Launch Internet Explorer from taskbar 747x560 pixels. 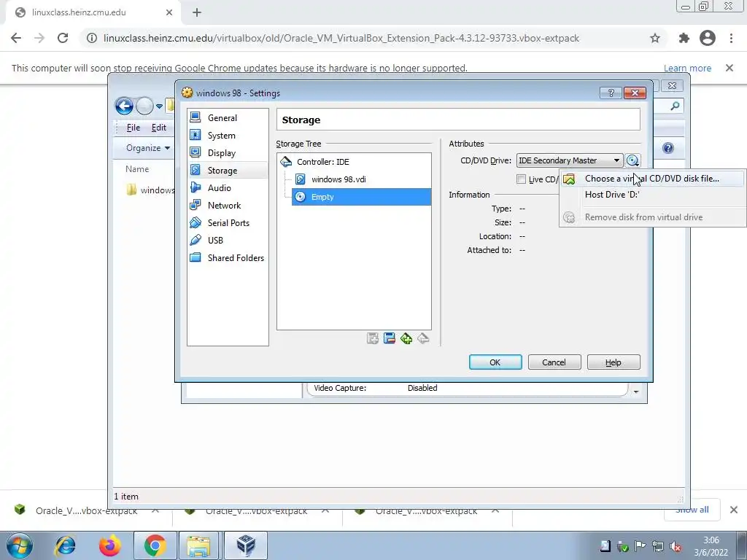tap(66, 545)
